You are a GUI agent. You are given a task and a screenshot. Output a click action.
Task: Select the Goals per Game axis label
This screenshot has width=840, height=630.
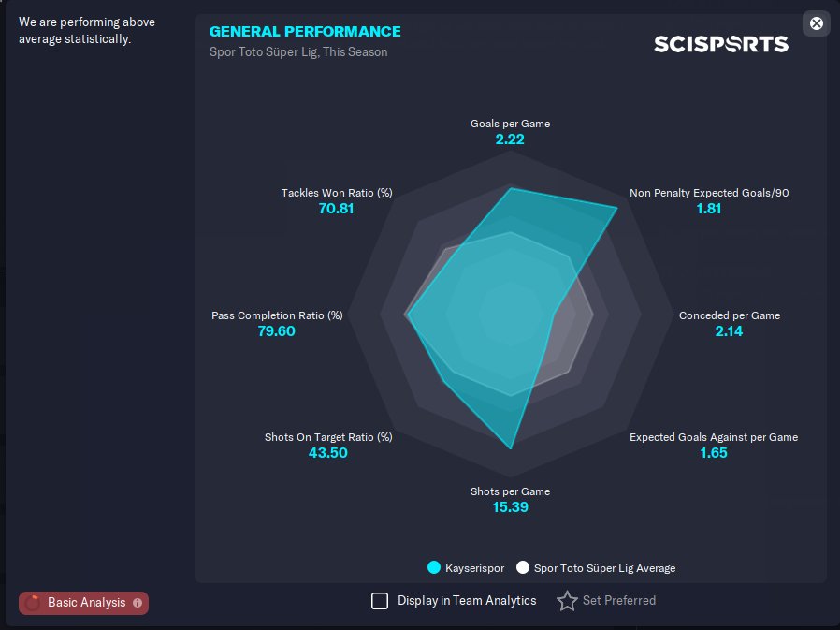pyautogui.click(x=510, y=124)
